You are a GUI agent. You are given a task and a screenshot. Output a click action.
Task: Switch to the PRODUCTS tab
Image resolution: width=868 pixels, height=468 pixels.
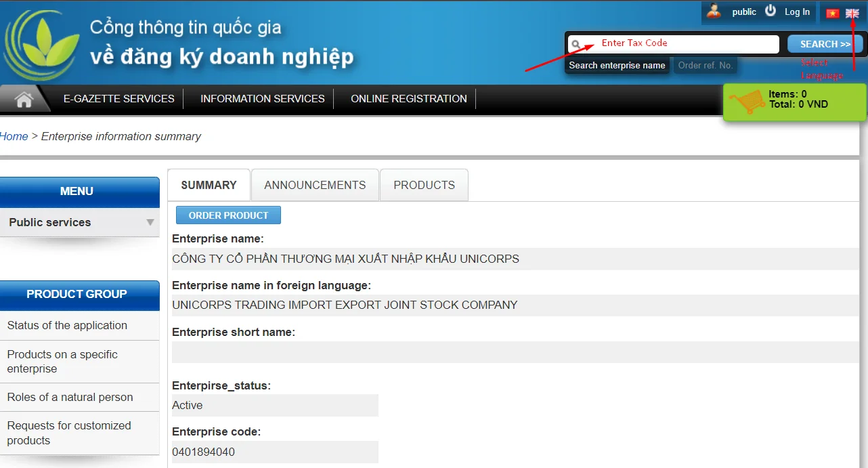point(425,185)
